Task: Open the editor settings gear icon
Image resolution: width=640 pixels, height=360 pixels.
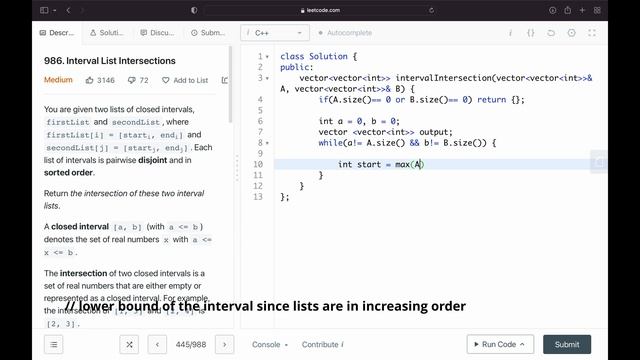Action: [571, 33]
